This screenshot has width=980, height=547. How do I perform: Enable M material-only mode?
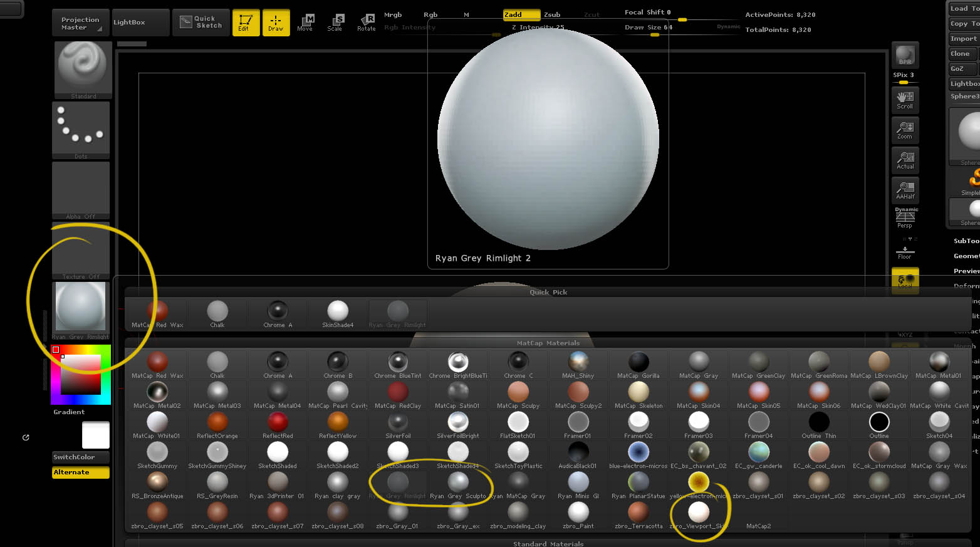466,14
